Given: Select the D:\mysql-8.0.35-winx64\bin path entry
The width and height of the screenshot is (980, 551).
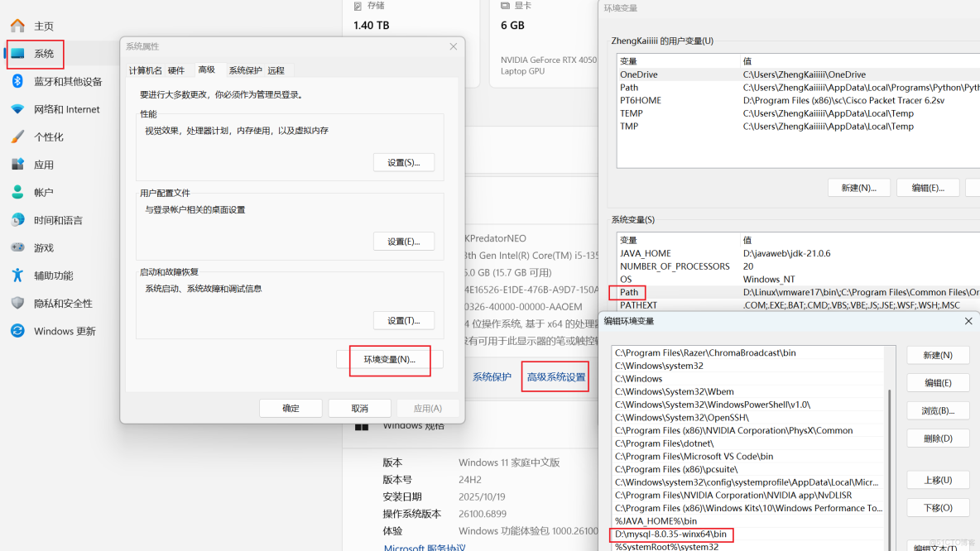Looking at the screenshot, I should click(x=672, y=534).
